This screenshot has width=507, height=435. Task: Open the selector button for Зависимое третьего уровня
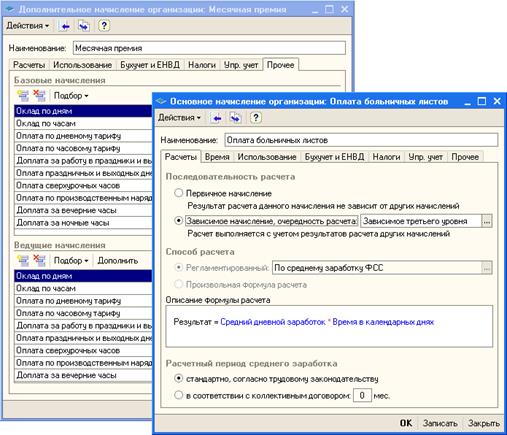click(487, 221)
